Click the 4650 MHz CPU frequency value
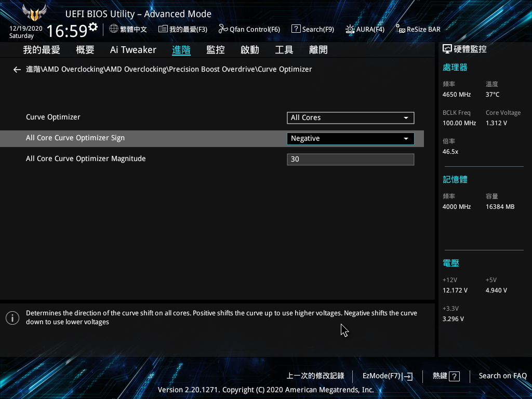The image size is (532, 399). click(x=457, y=95)
